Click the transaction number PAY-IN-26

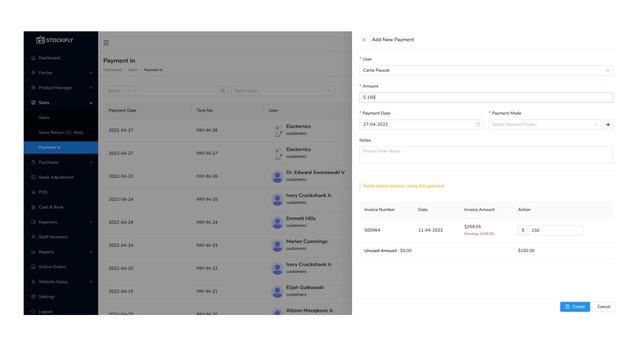[207, 176]
